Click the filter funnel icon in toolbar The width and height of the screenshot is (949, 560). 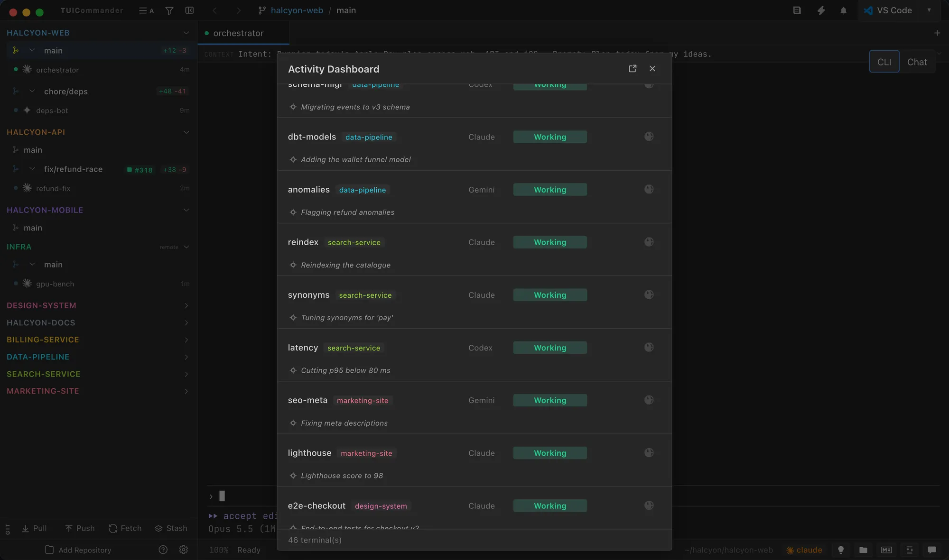pos(169,10)
